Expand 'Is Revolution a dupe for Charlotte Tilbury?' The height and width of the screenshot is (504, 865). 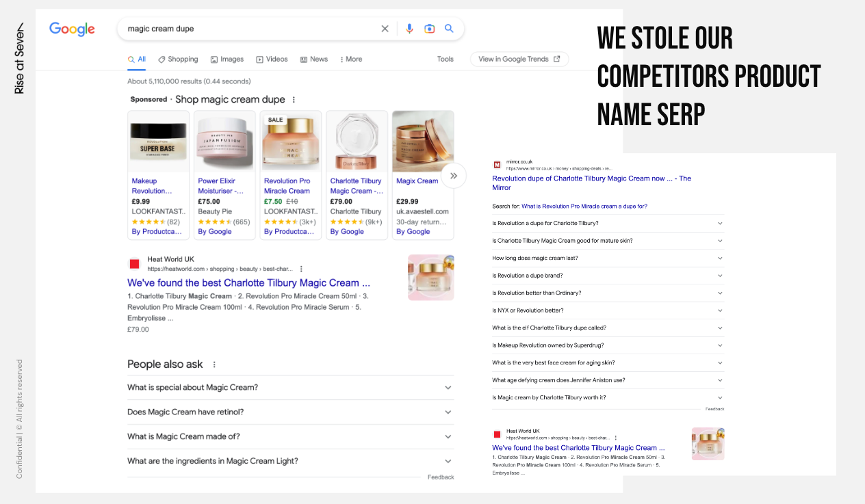[x=608, y=224]
